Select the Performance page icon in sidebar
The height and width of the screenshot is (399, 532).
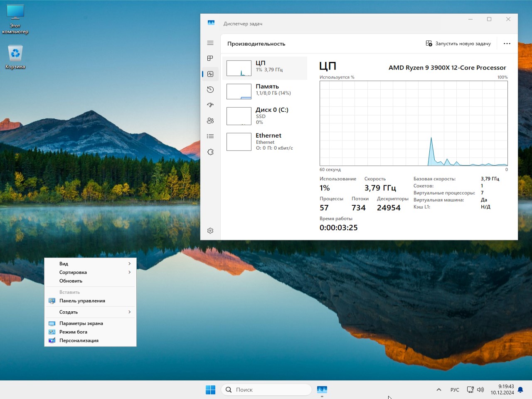[x=210, y=74]
